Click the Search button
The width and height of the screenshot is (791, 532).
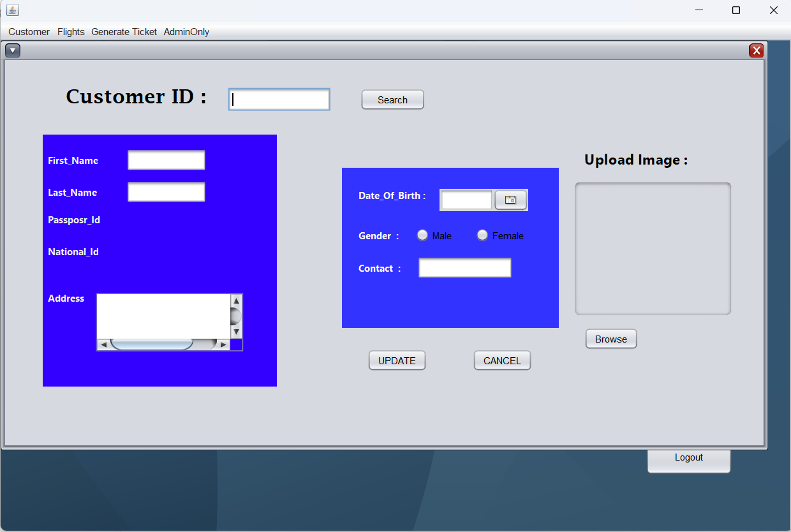[x=392, y=100]
